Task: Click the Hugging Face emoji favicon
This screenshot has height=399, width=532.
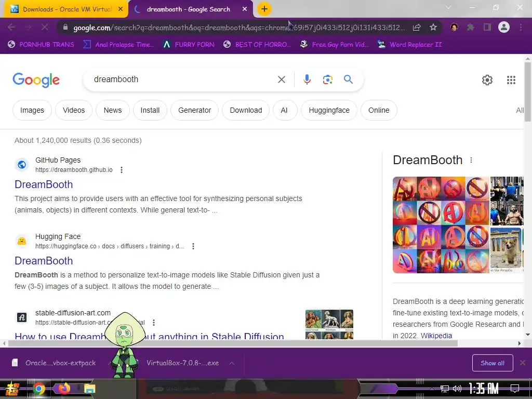Action: (22, 241)
